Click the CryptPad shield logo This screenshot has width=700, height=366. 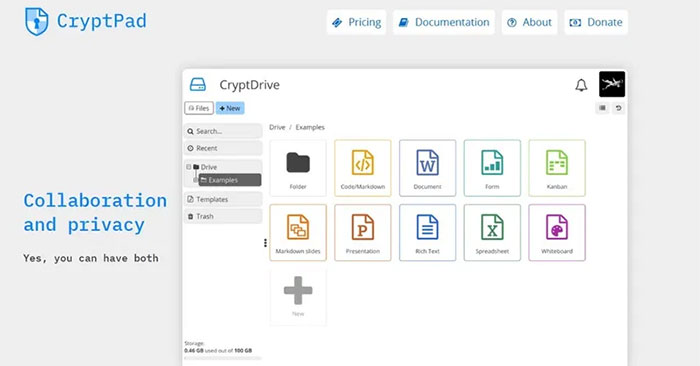[37, 21]
